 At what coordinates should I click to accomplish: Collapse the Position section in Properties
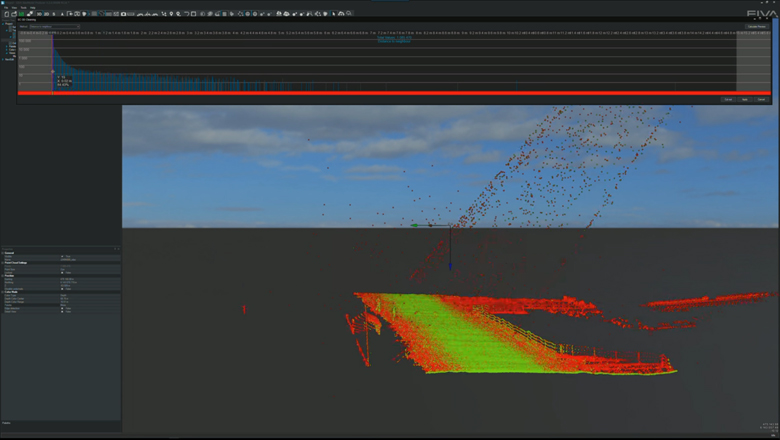[2, 276]
